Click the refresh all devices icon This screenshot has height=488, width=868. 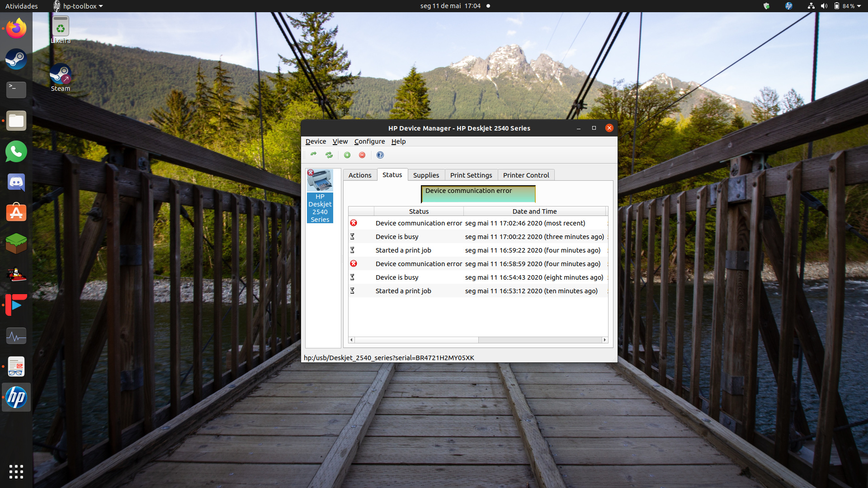[329, 155]
